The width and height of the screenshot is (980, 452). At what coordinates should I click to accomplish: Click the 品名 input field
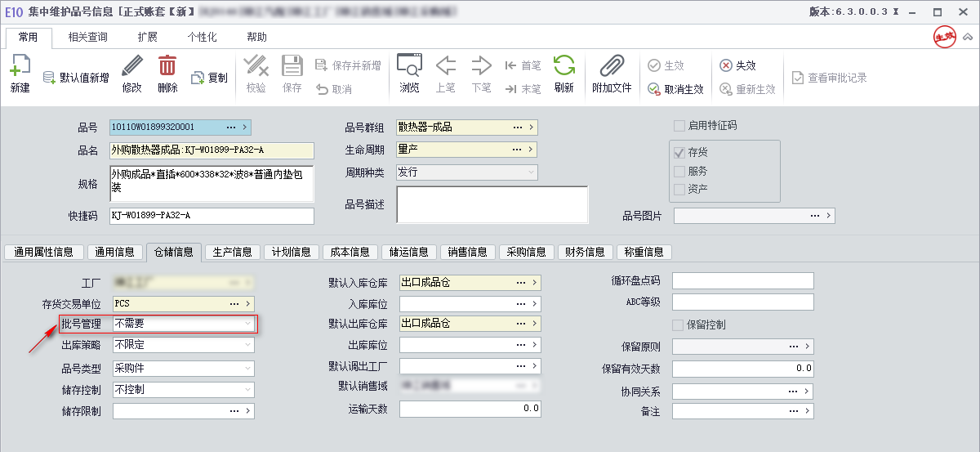coord(212,150)
